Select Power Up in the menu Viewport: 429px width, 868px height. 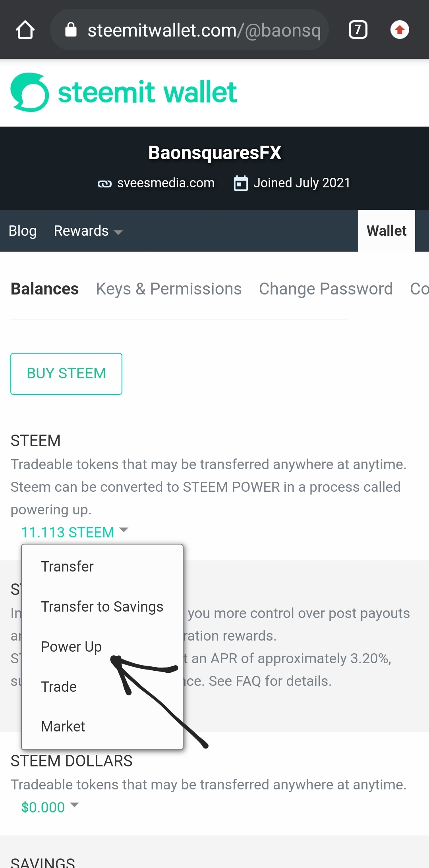tap(71, 647)
